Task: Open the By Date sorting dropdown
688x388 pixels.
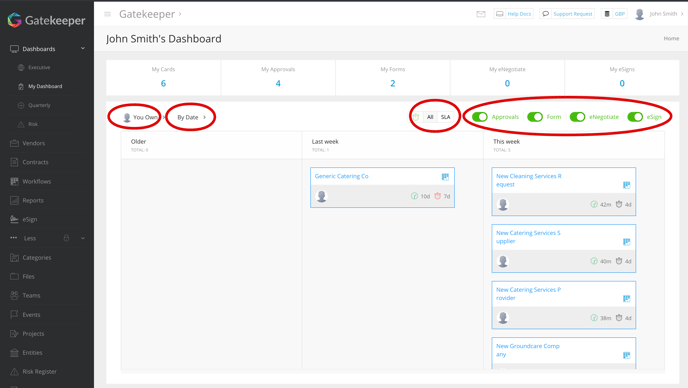Action: pos(191,117)
